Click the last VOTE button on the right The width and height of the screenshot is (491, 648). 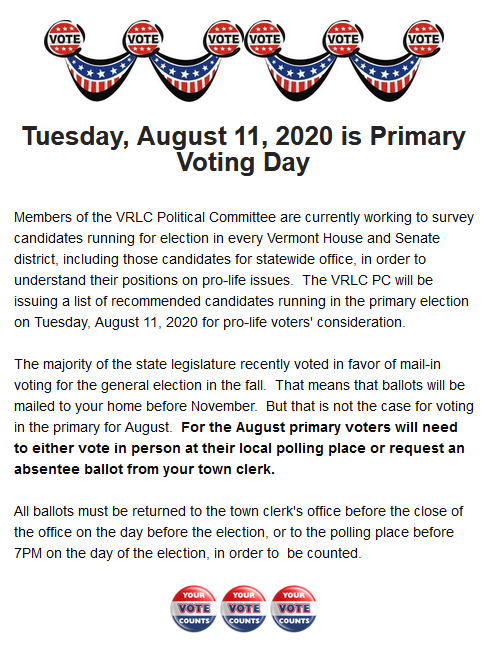click(424, 38)
